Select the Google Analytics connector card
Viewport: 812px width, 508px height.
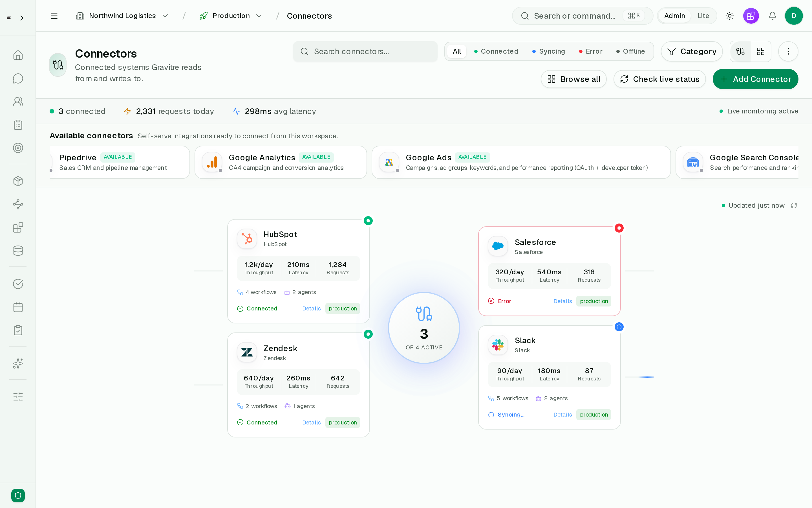pyautogui.click(x=281, y=162)
